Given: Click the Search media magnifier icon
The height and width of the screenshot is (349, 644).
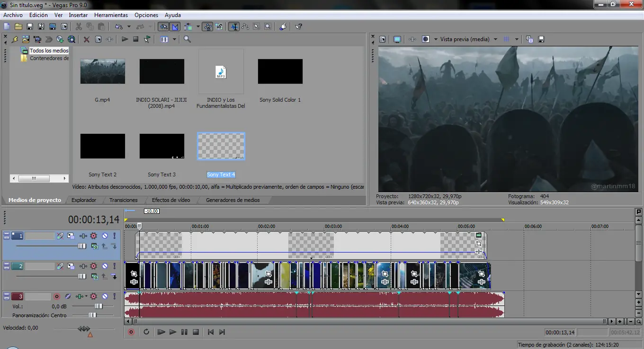Looking at the screenshot, I should [x=187, y=39].
